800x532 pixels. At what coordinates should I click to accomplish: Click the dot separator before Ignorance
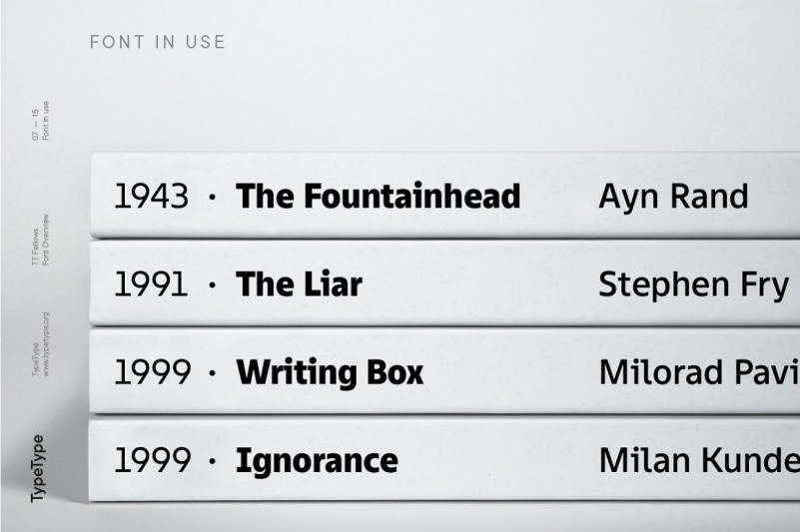(x=213, y=461)
